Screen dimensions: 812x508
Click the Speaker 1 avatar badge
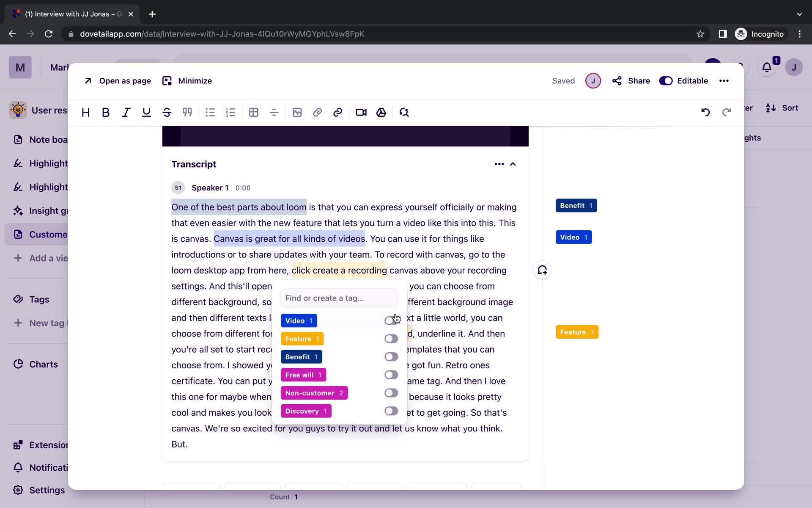(x=178, y=188)
